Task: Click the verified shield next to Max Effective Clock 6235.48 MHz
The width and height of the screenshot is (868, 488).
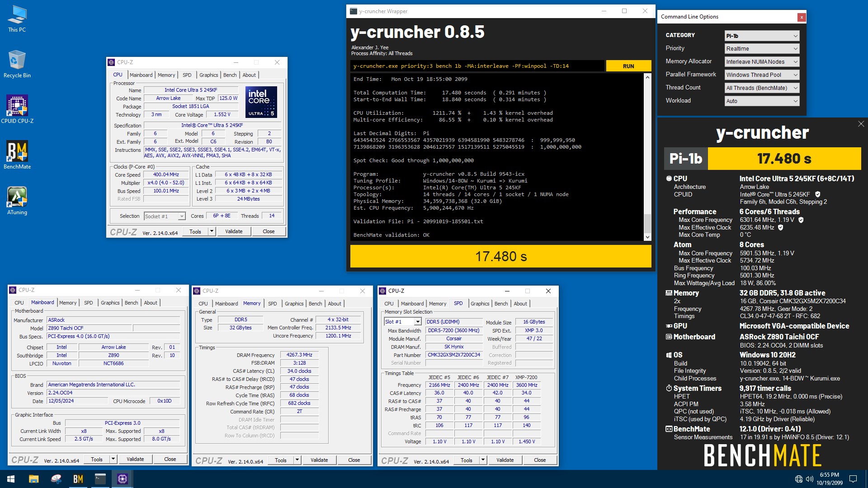Action: coord(780,227)
